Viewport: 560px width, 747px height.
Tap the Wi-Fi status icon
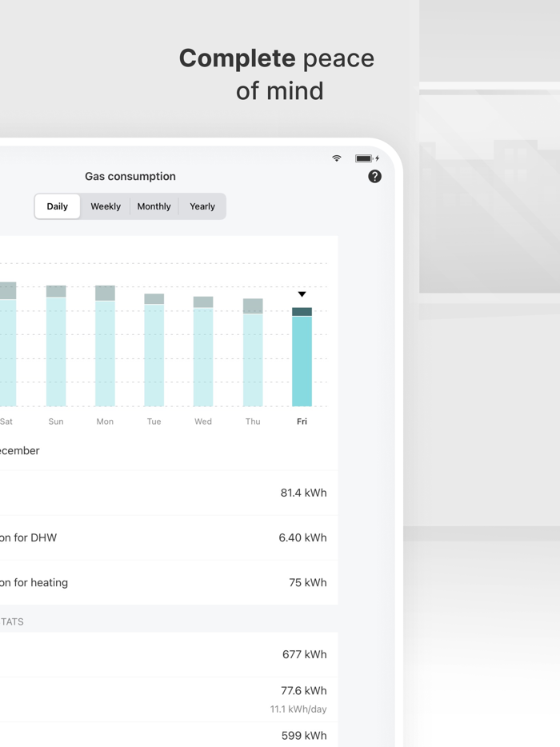(x=337, y=158)
